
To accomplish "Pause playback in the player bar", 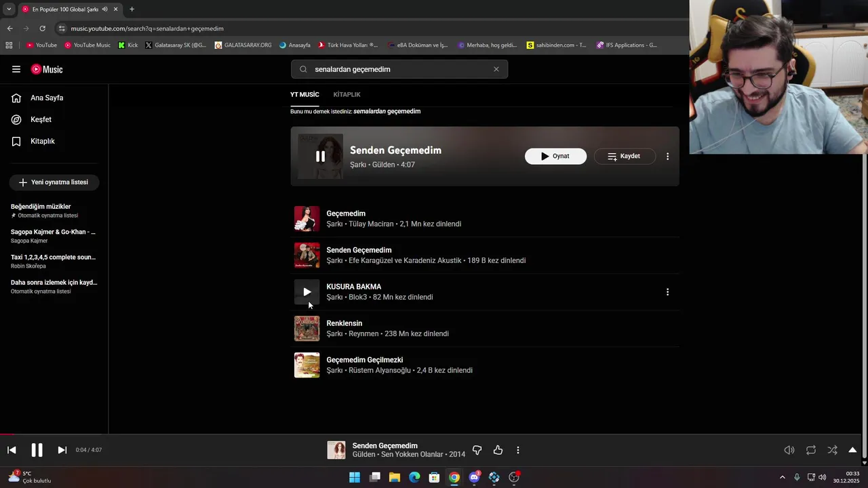I will tap(37, 450).
